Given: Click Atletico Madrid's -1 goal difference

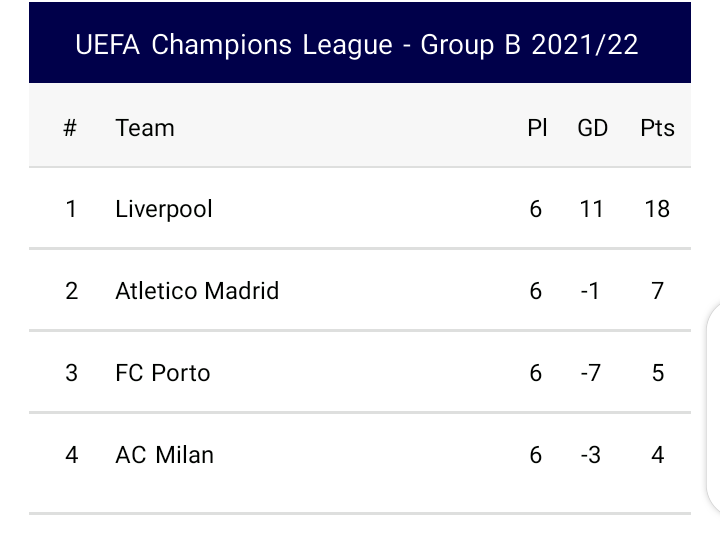Looking at the screenshot, I should click(592, 291).
